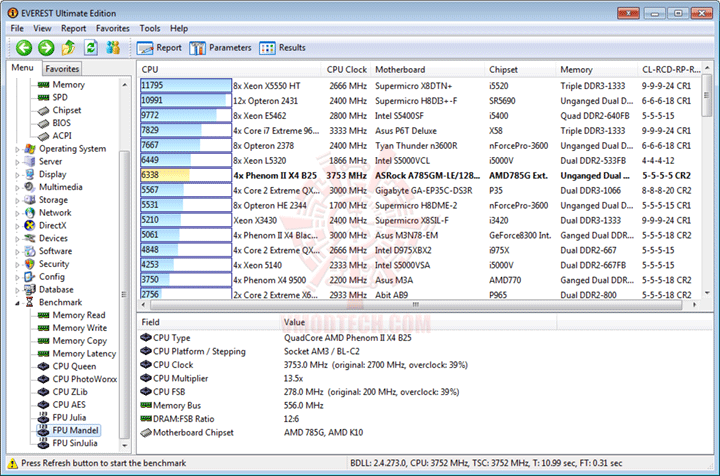The width and height of the screenshot is (720, 476).
Task: Select the FPU SinJulia benchmark
Action: [x=75, y=443]
